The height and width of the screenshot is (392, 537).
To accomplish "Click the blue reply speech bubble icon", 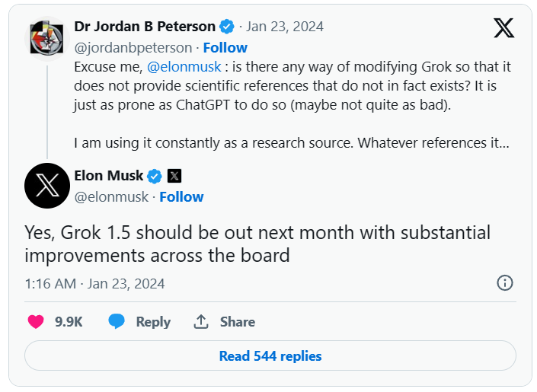I will pos(117,321).
